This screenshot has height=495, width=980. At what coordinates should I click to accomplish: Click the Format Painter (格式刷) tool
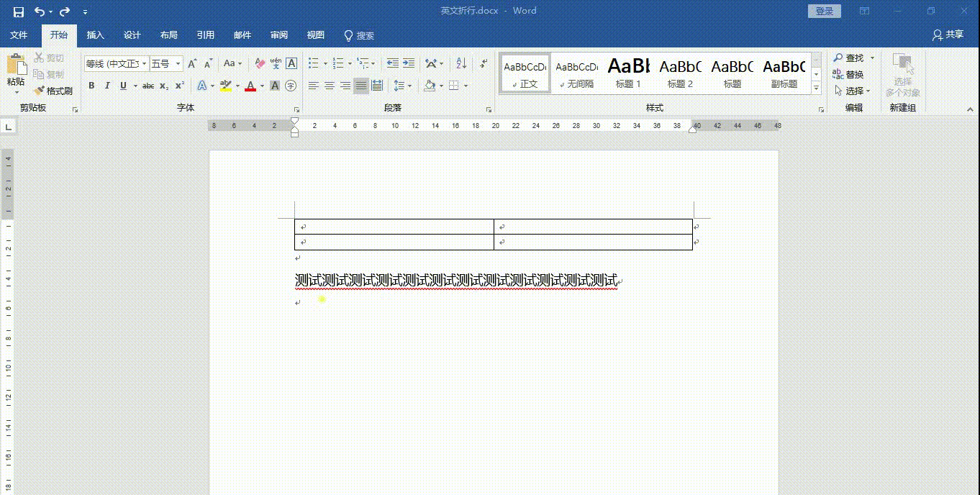(x=54, y=91)
